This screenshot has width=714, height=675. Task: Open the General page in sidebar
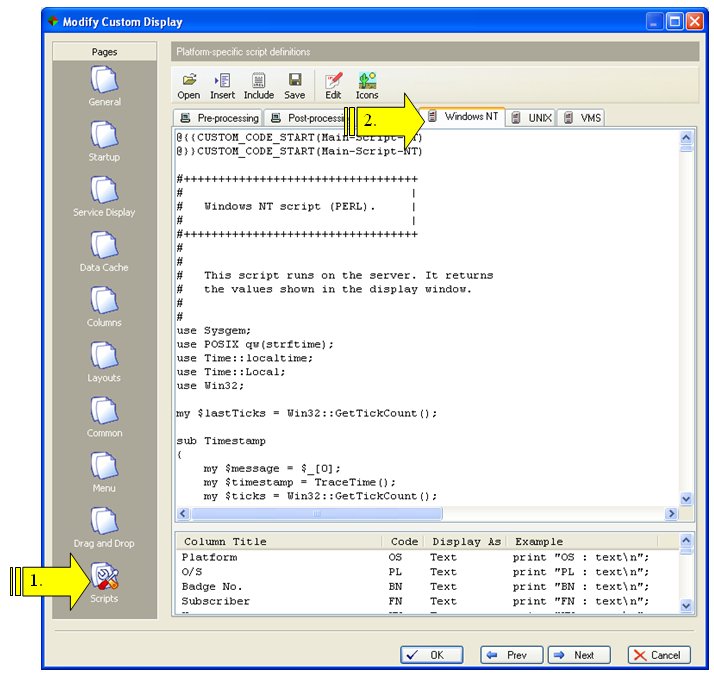pyautogui.click(x=104, y=85)
